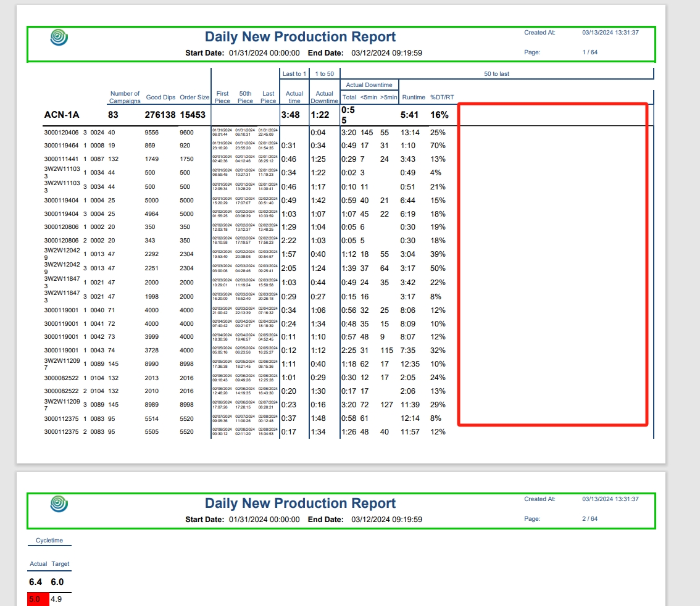Image resolution: width=700 pixels, height=606 pixels.
Task: Select the 'Order Size' column header
Action: pos(194,98)
